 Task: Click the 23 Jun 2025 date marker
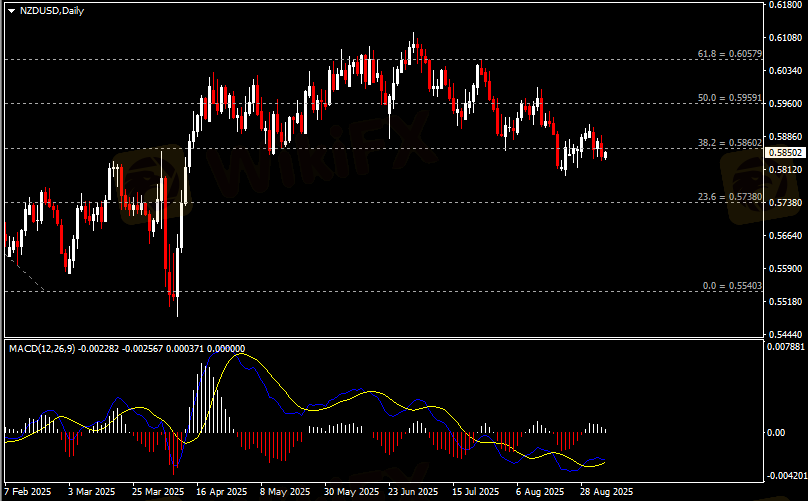[x=412, y=492]
